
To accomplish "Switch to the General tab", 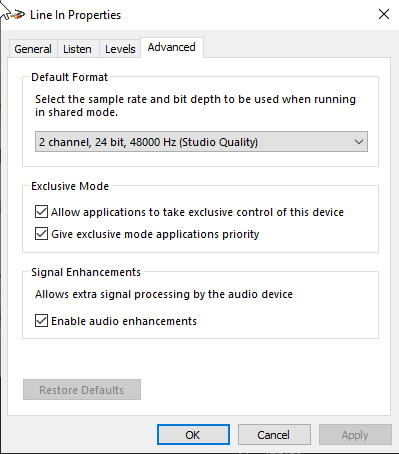I will point(33,49).
